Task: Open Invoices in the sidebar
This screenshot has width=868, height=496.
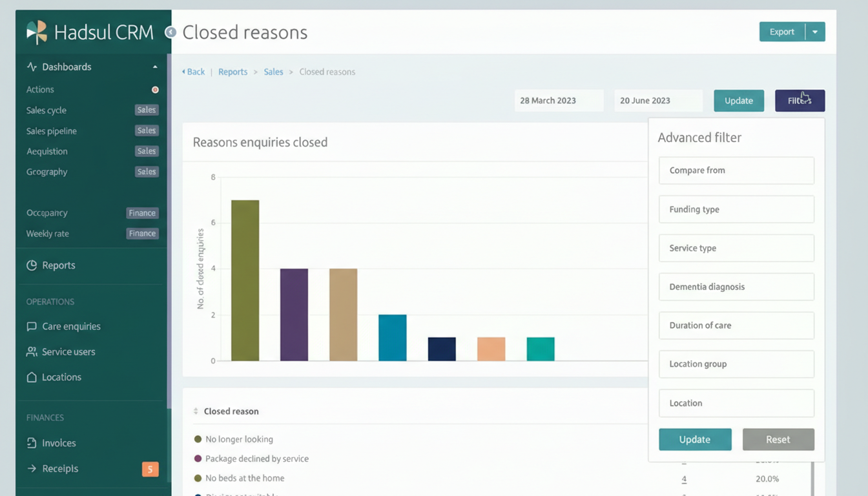Action: [59, 443]
